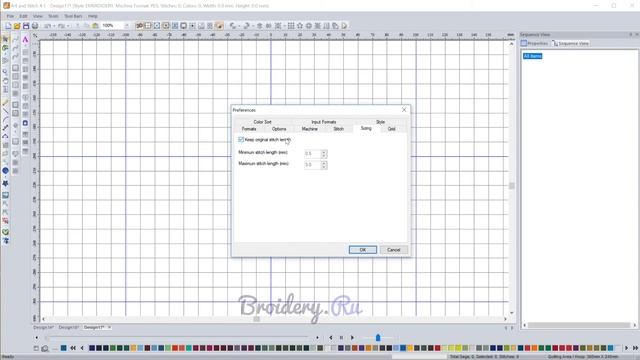Click the Open file folder icon

(x=17, y=26)
